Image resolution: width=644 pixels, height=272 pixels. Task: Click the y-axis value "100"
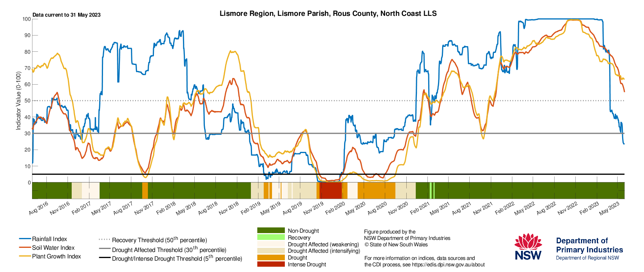[x=26, y=19]
